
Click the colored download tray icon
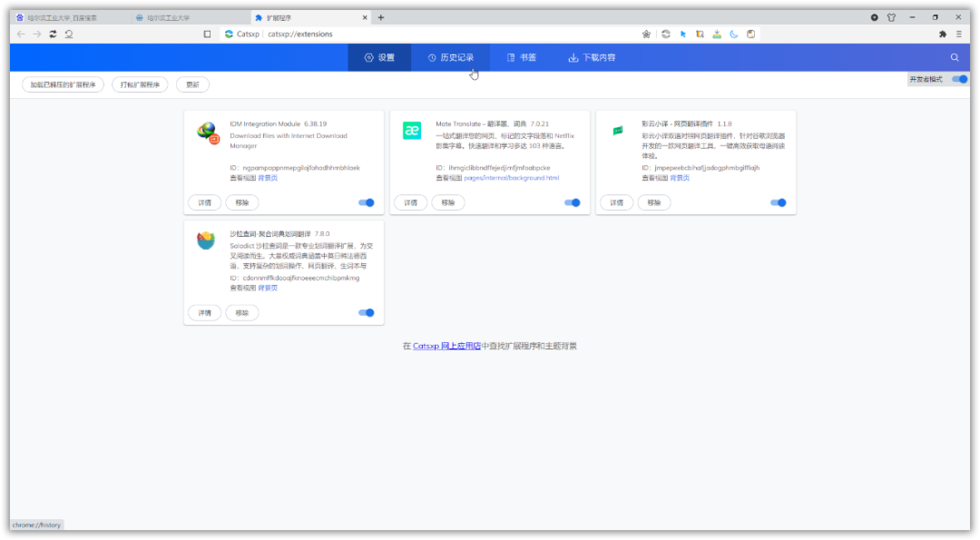pyautogui.click(x=717, y=34)
